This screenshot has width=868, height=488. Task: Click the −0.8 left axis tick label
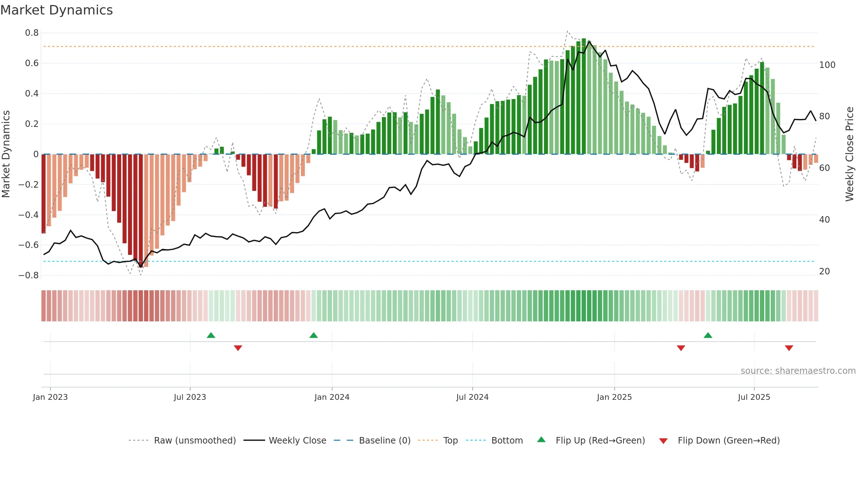29,275
